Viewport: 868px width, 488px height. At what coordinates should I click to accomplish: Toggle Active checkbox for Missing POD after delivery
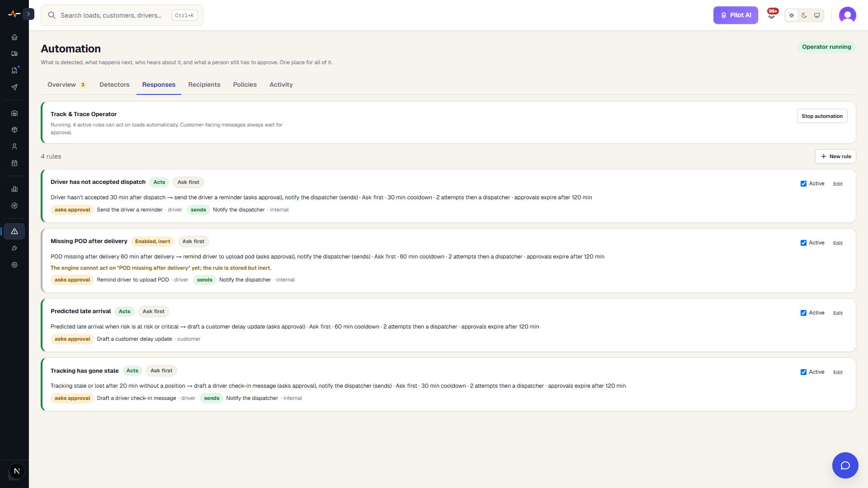tap(803, 243)
